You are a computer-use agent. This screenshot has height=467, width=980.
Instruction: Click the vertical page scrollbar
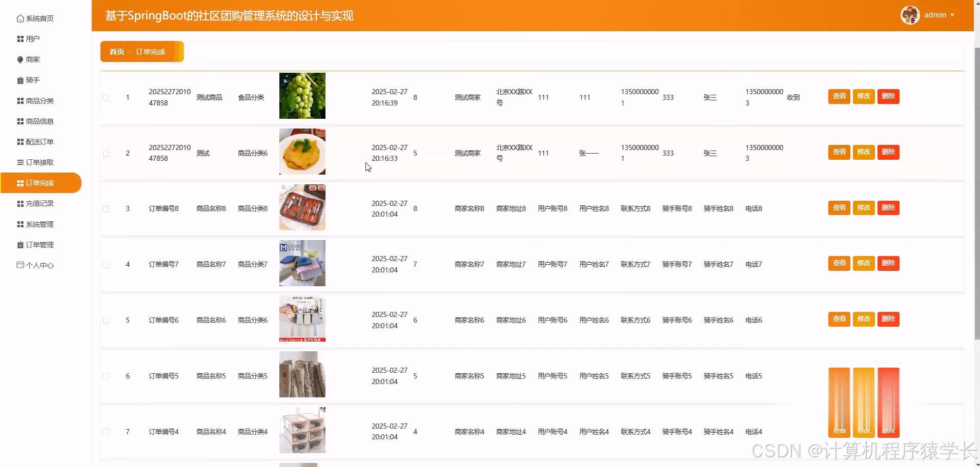977,194
